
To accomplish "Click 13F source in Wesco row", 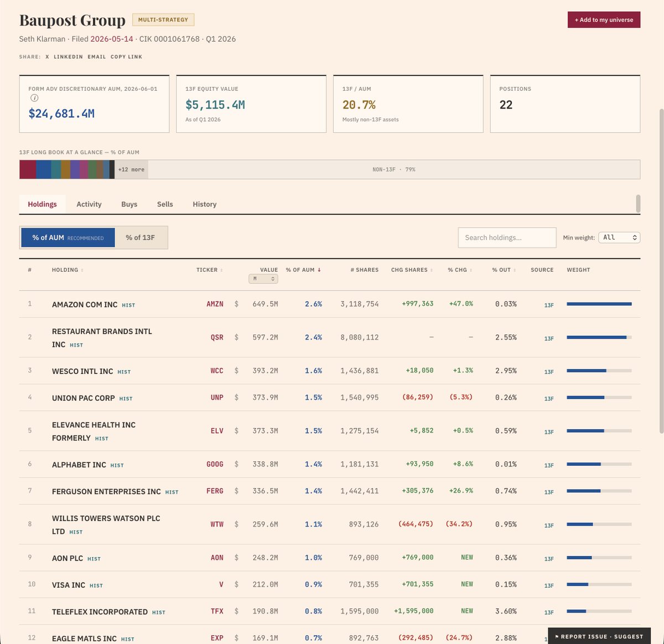I will 549,372.
